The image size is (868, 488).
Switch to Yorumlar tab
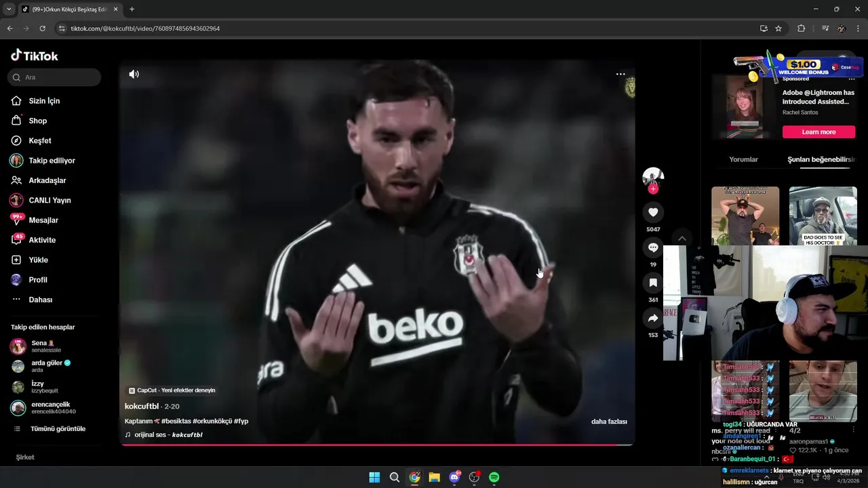(743, 160)
